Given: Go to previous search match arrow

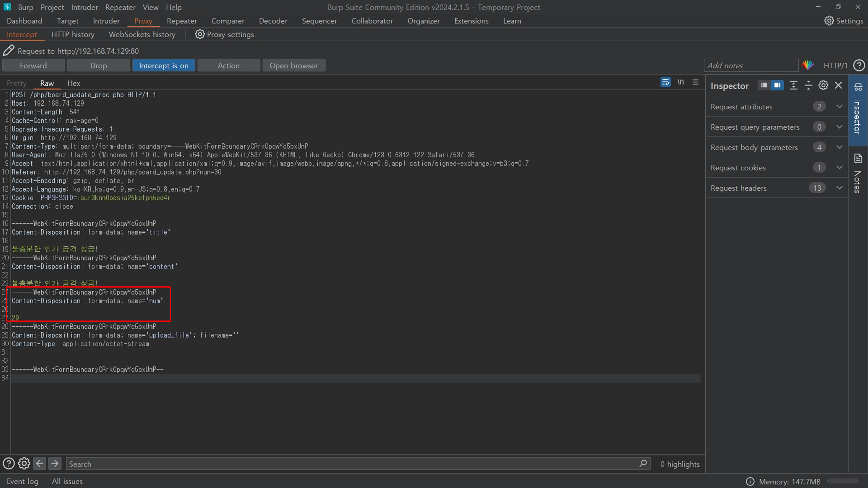Looking at the screenshot, I should point(39,464).
